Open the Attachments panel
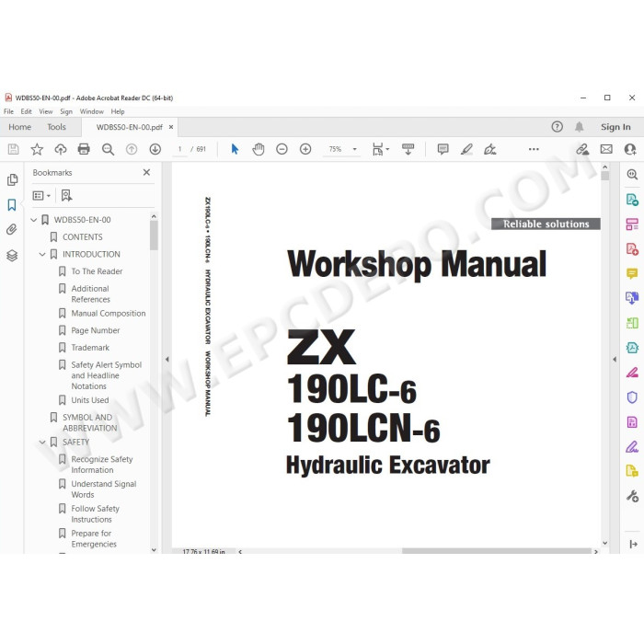Viewport: 644px width, 644px height. (12, 230)
